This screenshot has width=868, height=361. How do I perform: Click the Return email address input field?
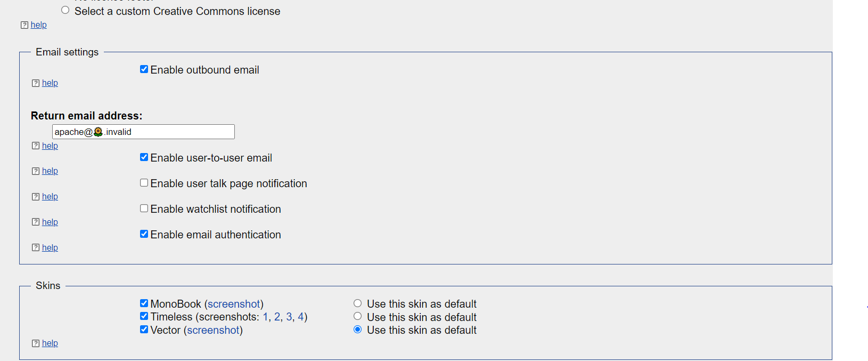pyautogui.click(x=143, y=132)
